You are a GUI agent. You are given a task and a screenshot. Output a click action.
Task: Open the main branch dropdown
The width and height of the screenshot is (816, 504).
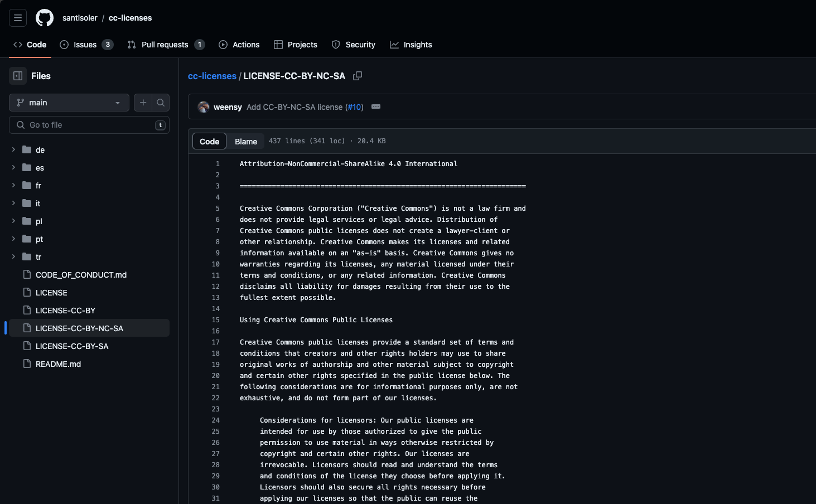pos(69,103)
